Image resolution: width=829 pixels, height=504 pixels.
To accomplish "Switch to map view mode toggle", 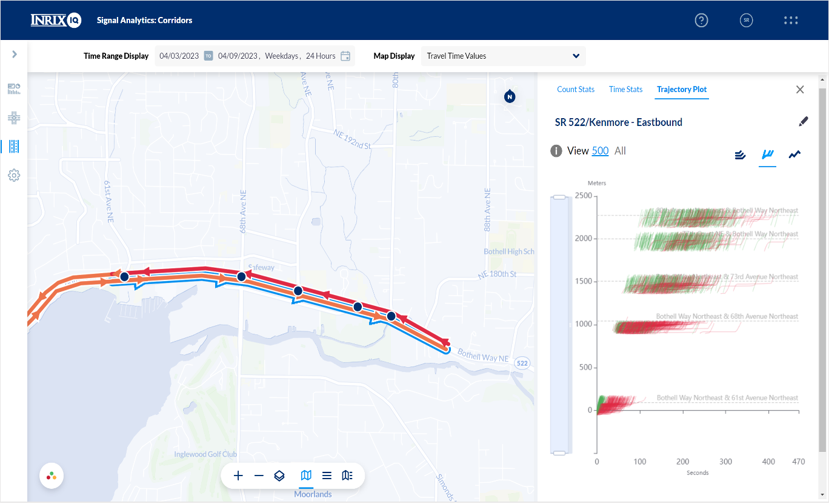I will pyautogui.click(x=306, y=476).
